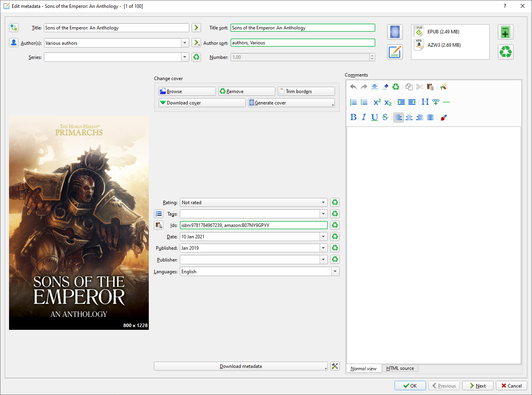Open the Languages dropdown
This screenshot has width=532, height=395.
tap(335, 271)
